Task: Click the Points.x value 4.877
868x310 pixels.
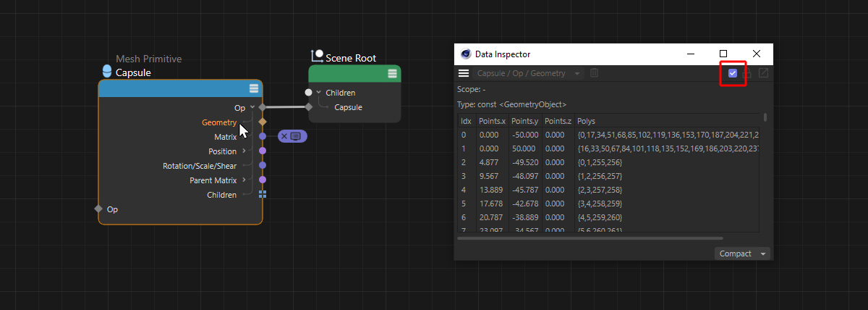Action: (489, 162)
